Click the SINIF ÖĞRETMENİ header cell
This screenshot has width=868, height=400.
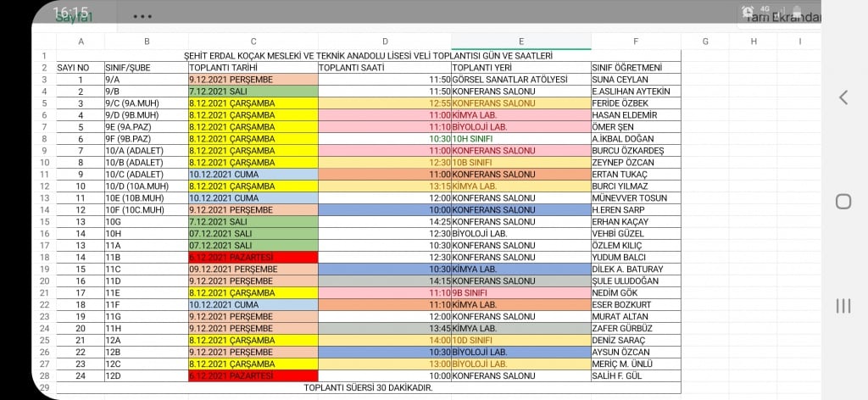tap(636, 68)
